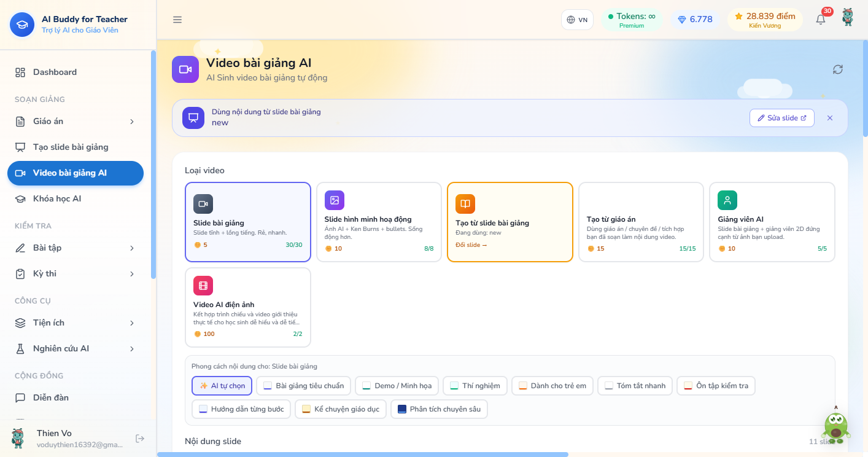Open the VN language selector
The image size is (868, 457).
pos(577,20)
